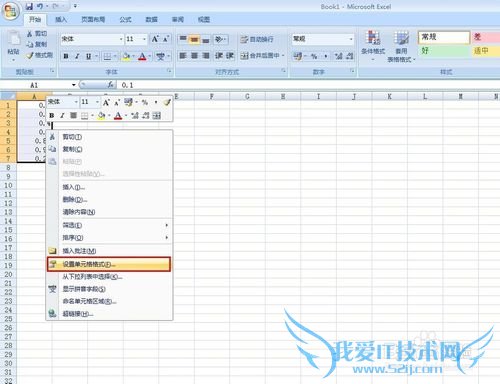Click the Paste (粘贴) button in the ribbon
Screen dimensions: 500x384
pos(13,46)
